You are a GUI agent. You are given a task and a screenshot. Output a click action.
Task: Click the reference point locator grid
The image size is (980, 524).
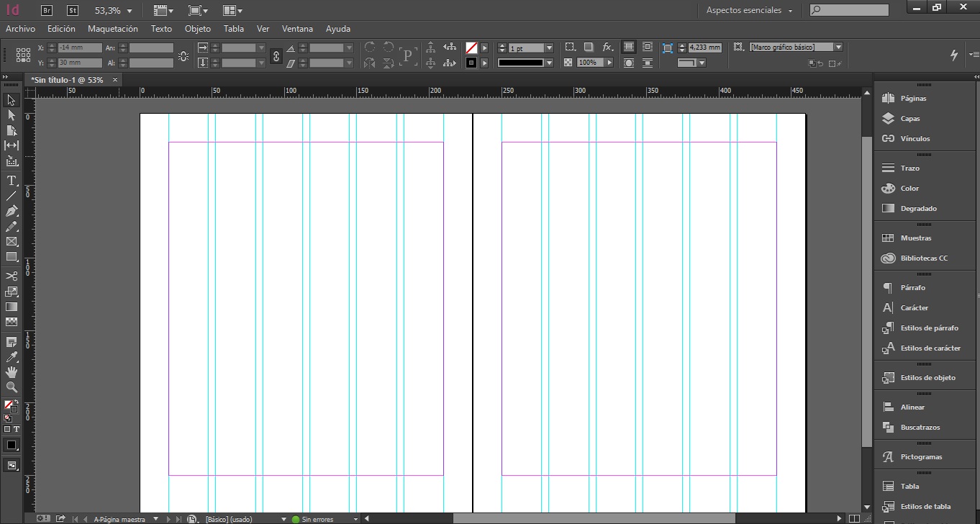click(x=23, y=55)
